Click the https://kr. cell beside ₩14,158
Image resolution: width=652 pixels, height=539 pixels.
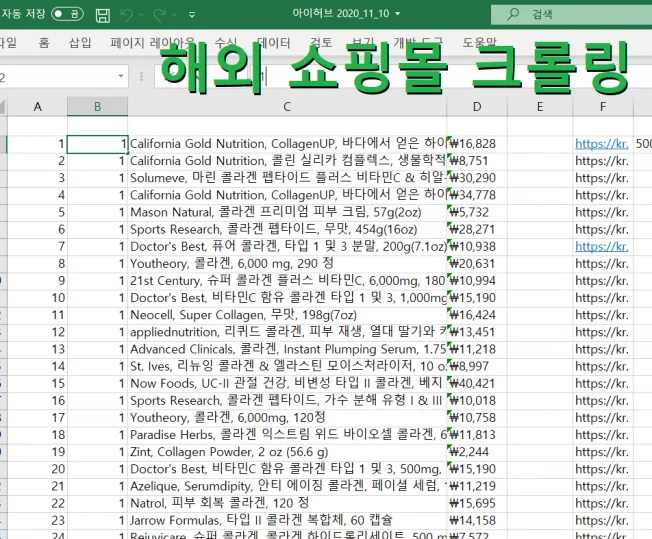pyautogui.click(x=603, y=520)
